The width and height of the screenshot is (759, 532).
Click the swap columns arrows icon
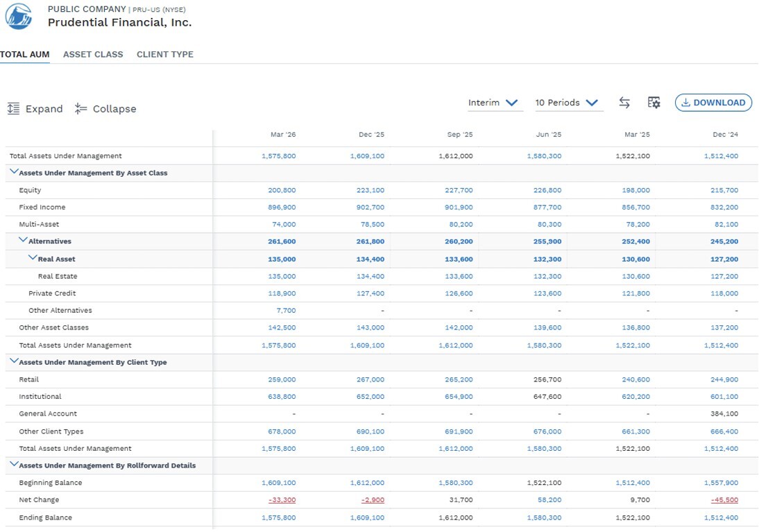(x=624, y=103)
